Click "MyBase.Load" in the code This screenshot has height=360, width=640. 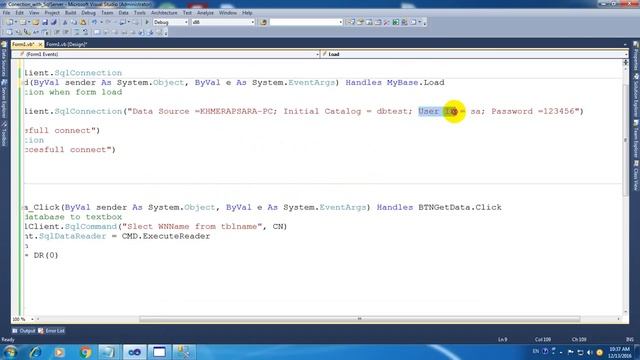tap(416, 83)
